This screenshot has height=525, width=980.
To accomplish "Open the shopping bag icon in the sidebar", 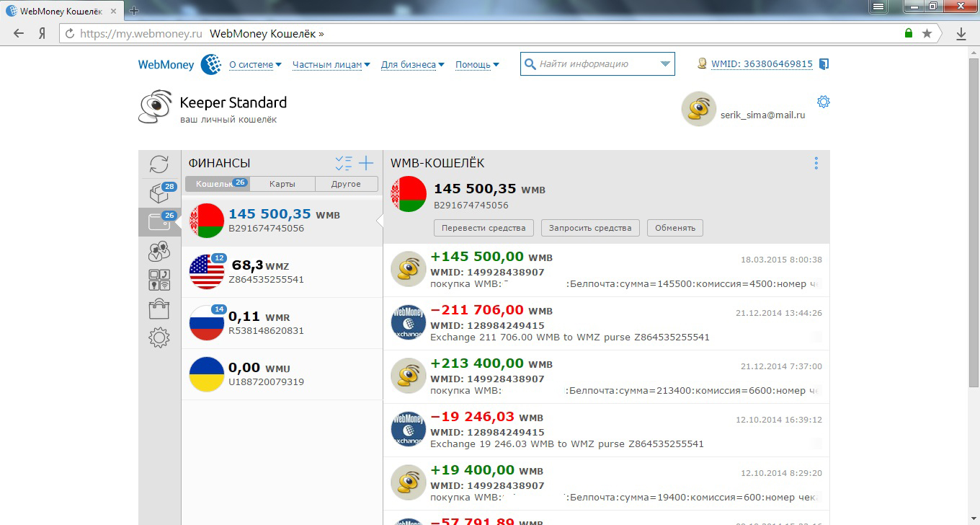I will [x=159, y=309].
